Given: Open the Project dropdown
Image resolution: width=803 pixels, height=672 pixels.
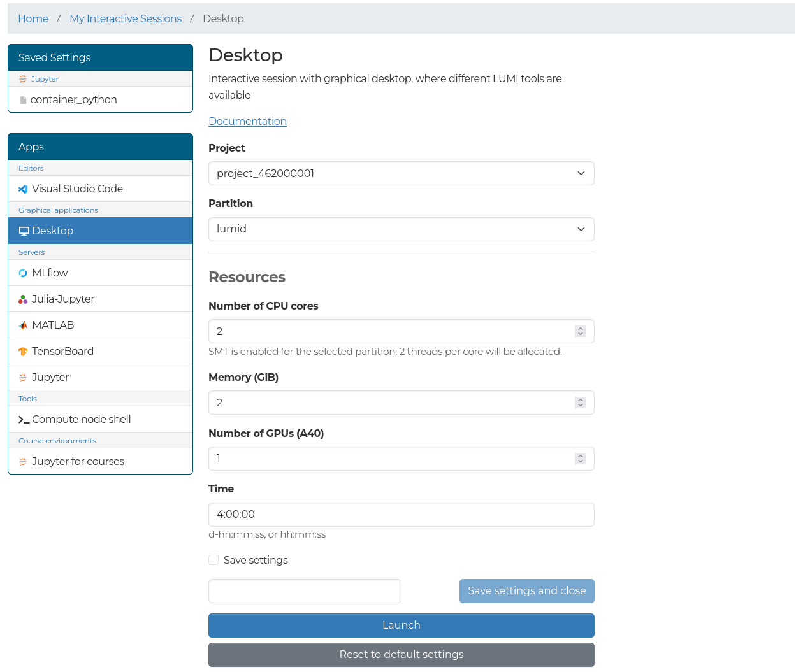Looking at the screenshot, I should [x=401, y=173].
